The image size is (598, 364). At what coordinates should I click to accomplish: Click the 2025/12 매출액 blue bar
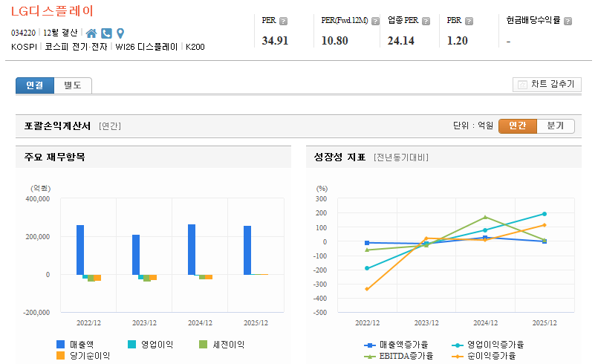247,250
